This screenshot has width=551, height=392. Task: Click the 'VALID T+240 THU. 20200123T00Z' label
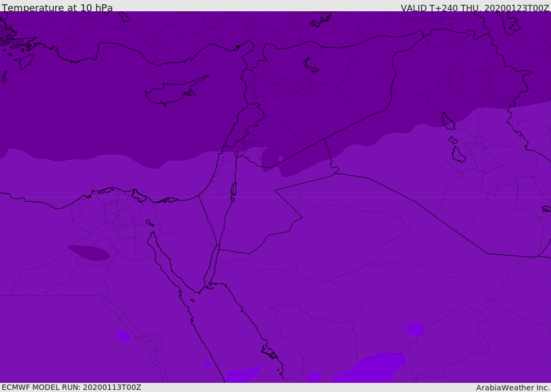(x=475, y=8)
